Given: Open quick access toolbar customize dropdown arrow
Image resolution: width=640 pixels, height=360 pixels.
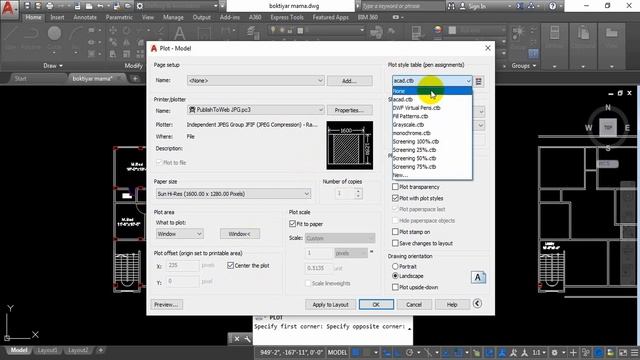Looking at the screenshot, I should click(222, 6).
